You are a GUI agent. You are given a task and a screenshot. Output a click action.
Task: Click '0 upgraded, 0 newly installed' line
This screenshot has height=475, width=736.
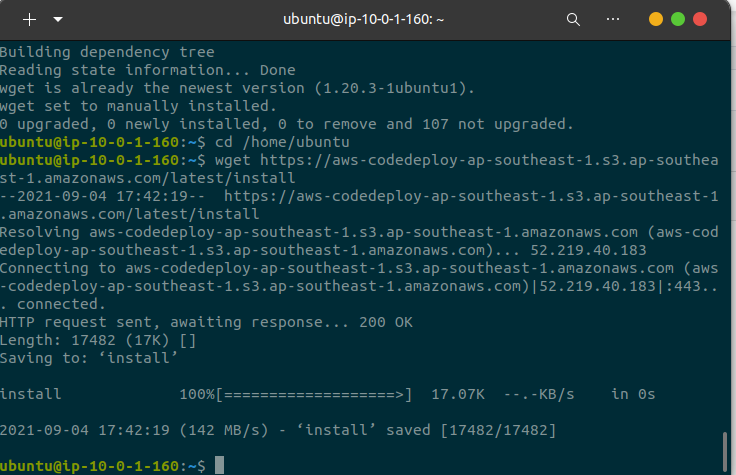click(x=287, y=124)
